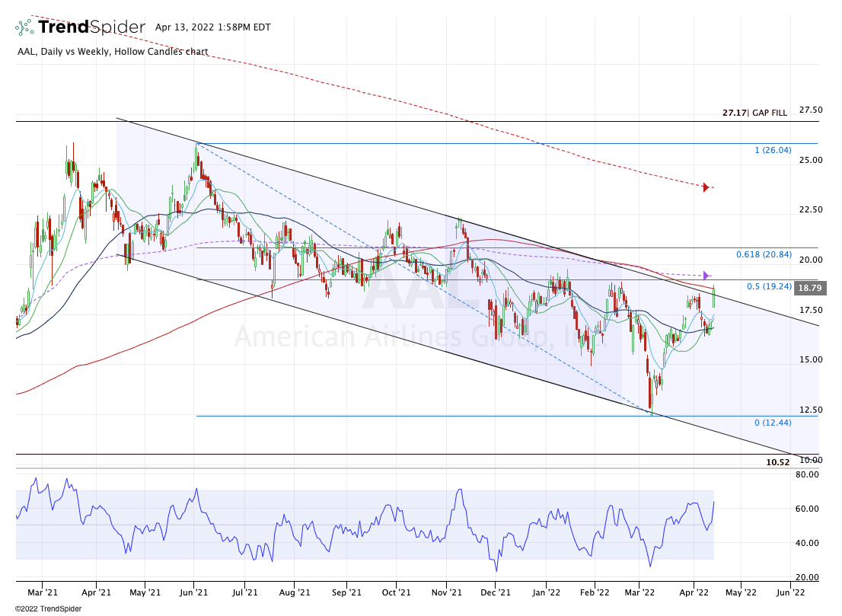Screen dimensions: 842x616
Task: Click the Mar '22 date label
Action: pos(639,592)
